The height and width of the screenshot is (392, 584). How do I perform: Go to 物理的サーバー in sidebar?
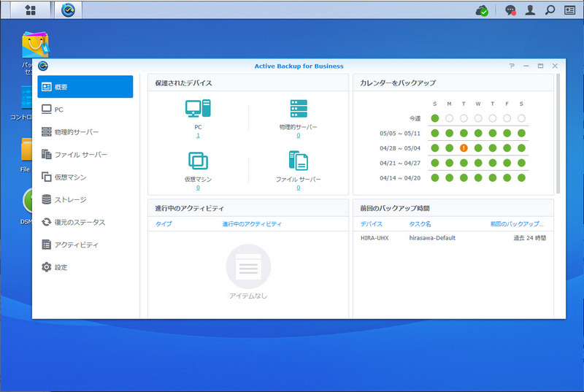click(85, 132)
